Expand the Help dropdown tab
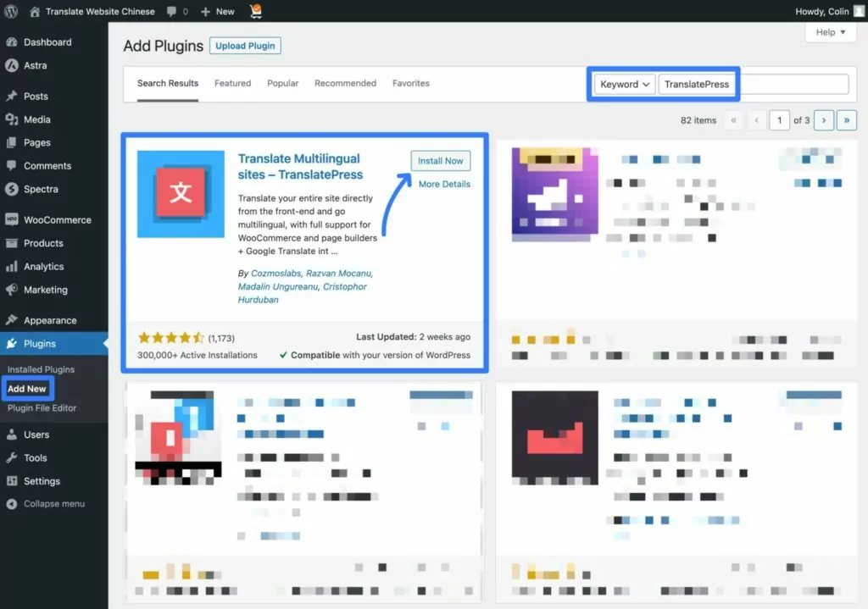 (831, 32)
